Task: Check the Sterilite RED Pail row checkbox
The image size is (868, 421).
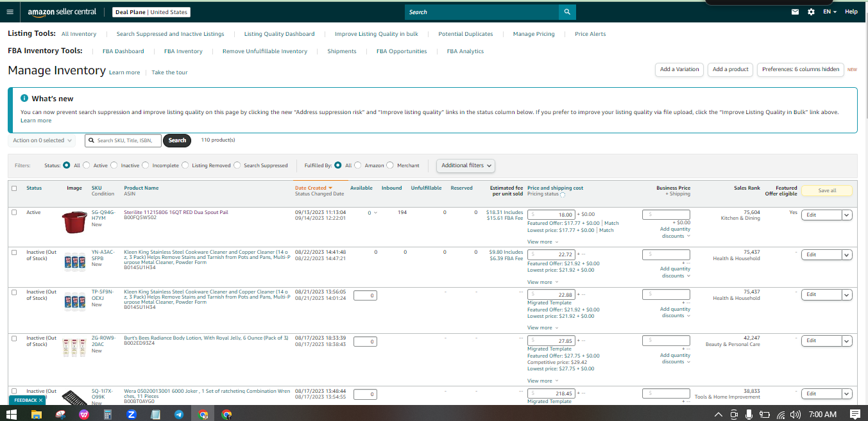Action: (14, 212)
